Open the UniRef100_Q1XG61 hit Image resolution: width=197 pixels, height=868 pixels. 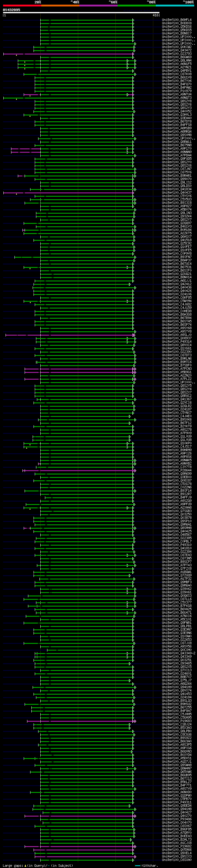[177, 348]
